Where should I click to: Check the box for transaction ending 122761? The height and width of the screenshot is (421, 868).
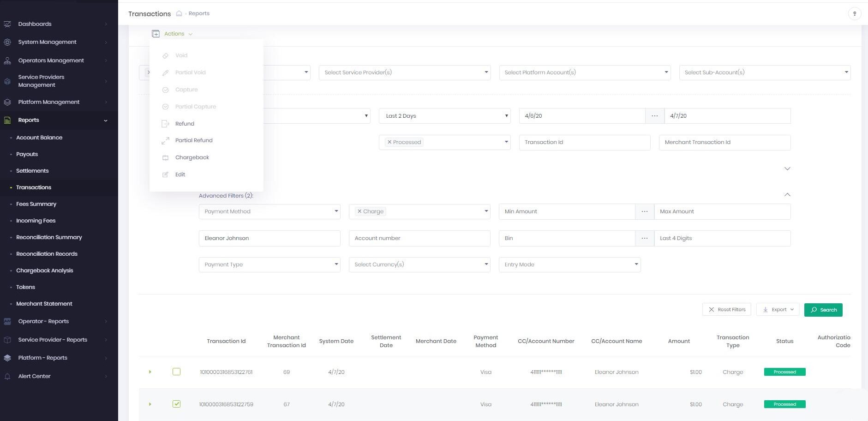176,372
